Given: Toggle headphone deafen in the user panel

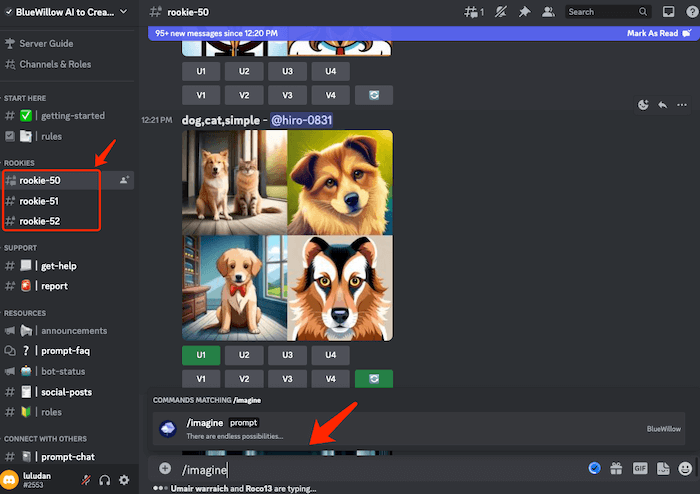Looking at the screenshot, I should pyautogui.click(x=105, y=480).
